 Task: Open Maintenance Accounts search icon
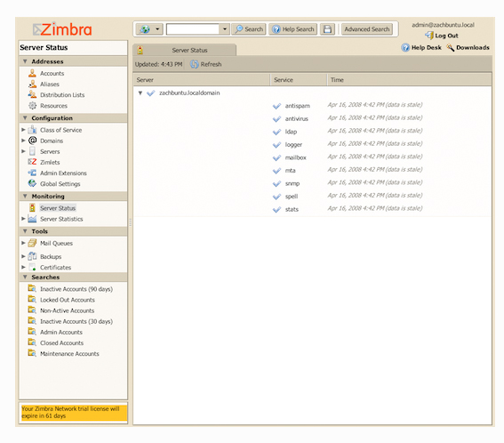(32, 353)
